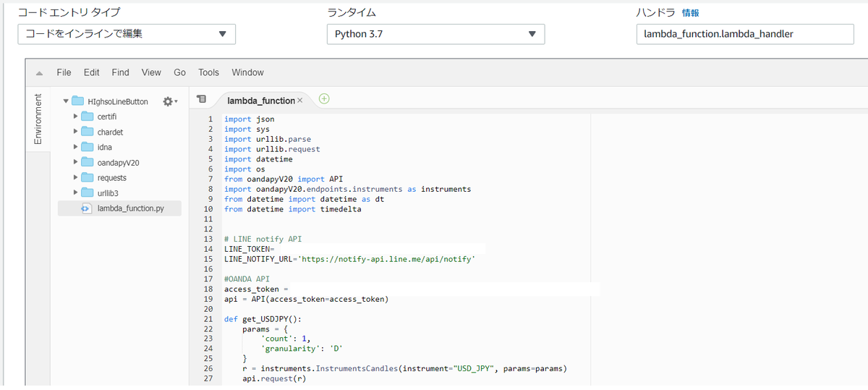
Task: Open the Window menu
Action: click(x=247, y=72)
